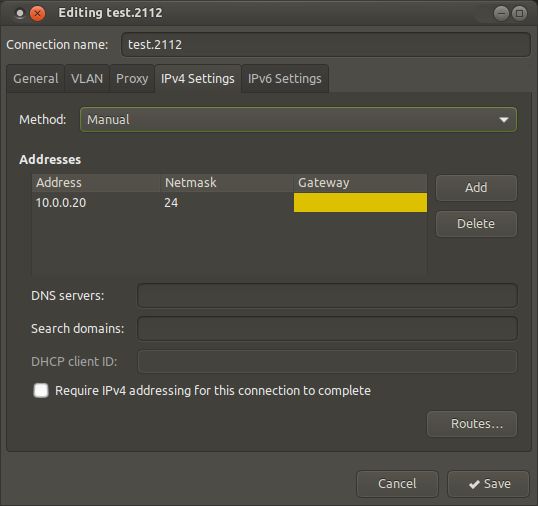Image resolution: width=538 pixels, height=506 pixels.
Task: Select the IPv4 Settings tab
Action: [x=198, y=79]
